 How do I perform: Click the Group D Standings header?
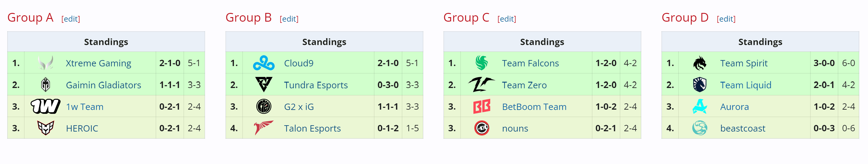(760, 42)
